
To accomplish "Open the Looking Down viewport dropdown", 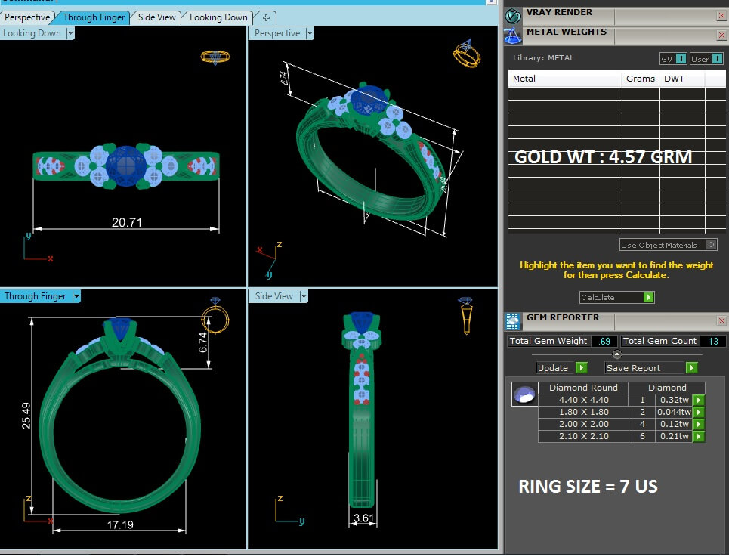I will pyautogui.click(x=70, y=33).
